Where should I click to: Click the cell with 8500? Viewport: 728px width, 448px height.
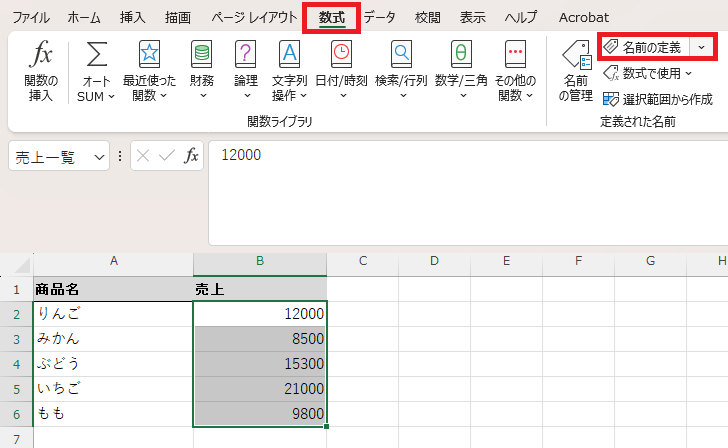(260, 339)
